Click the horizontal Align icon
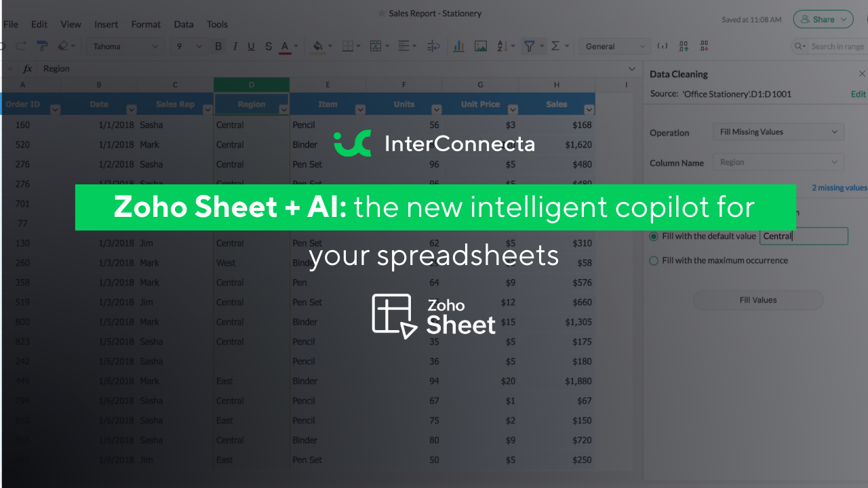This screenshot has height=488, width=868. [403, 46]
